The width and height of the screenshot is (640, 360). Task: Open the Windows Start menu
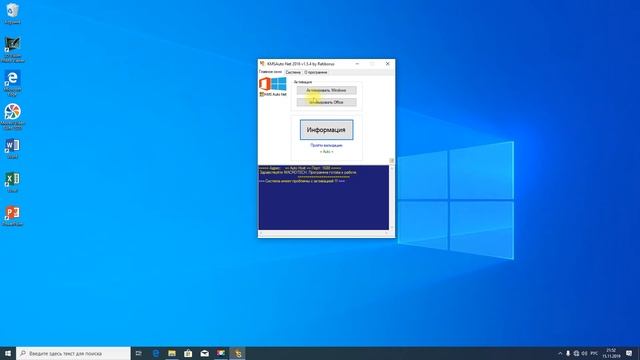8,353
